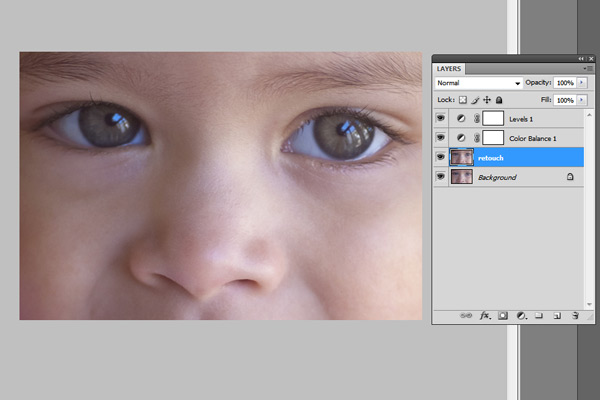This screenshot has width=600, height=400.
Task: Select the Background layer name
Action: coord(497,177)
